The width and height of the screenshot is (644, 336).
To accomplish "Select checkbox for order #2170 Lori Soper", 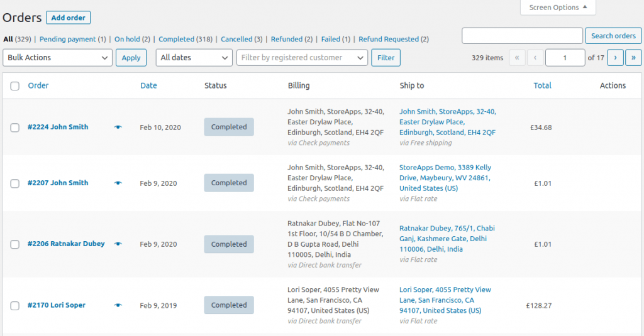I will pos(15,306).
